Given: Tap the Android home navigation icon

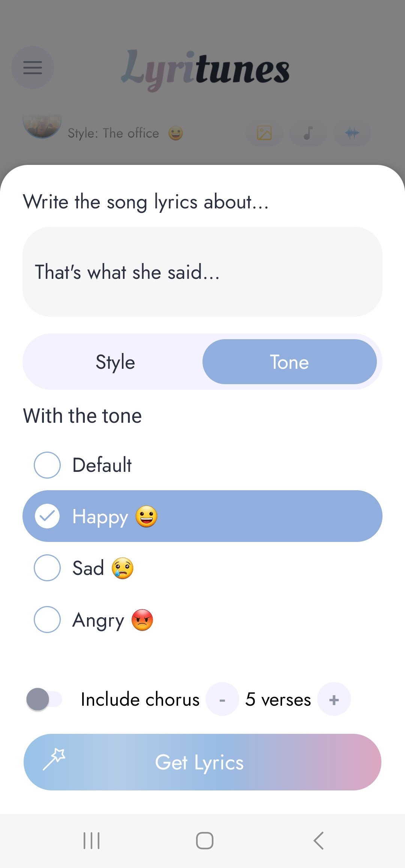Looking at the screenshot, I should (204, 841).
